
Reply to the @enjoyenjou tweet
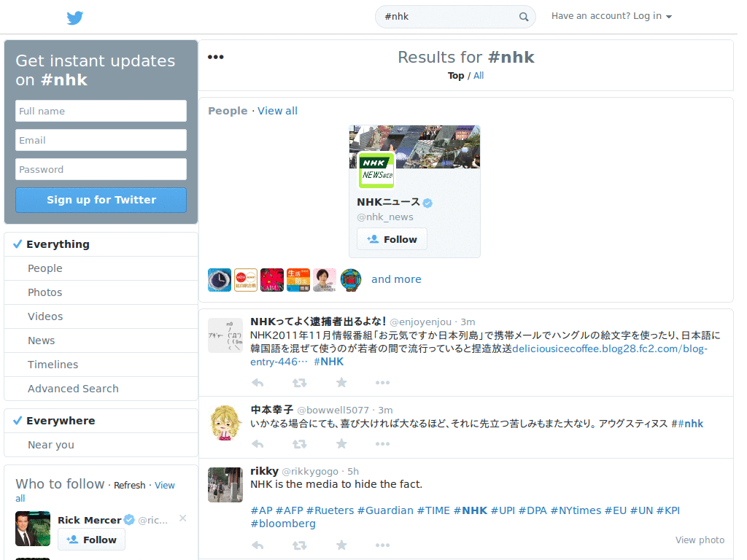[258, 382]
